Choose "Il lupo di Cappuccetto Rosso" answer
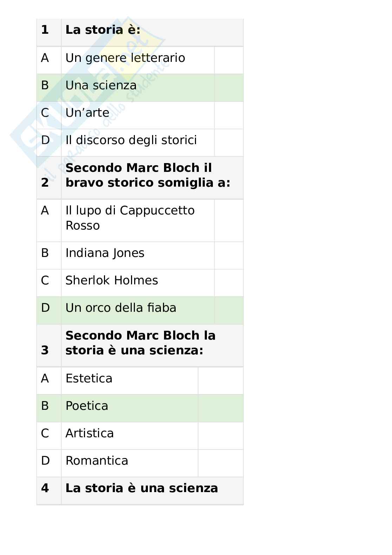Viewport: 392px width, 555px height. tap(130, 218)
